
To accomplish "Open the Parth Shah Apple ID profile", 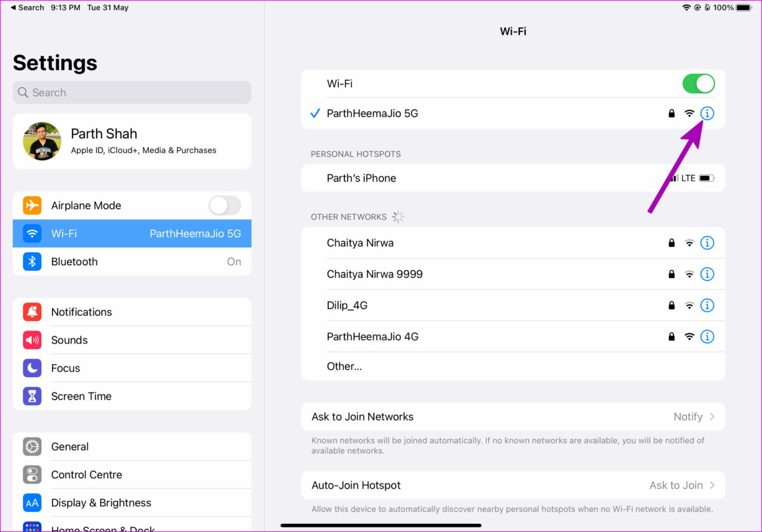I will click(x=132, y=141).
